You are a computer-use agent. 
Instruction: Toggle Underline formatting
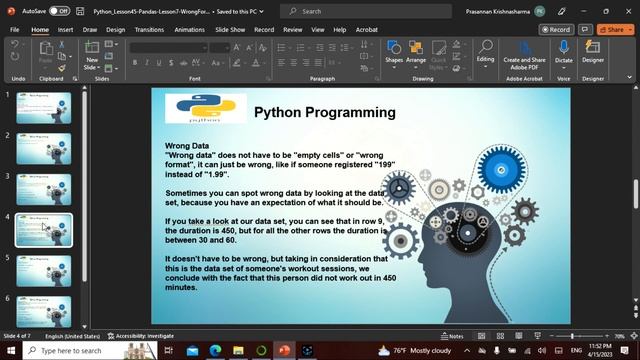[159, 63]
